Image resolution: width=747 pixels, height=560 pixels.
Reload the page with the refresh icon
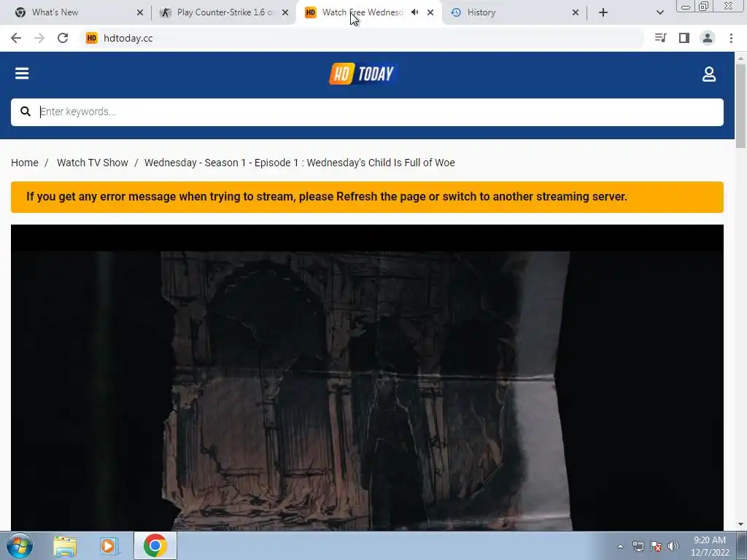(63, 38)
